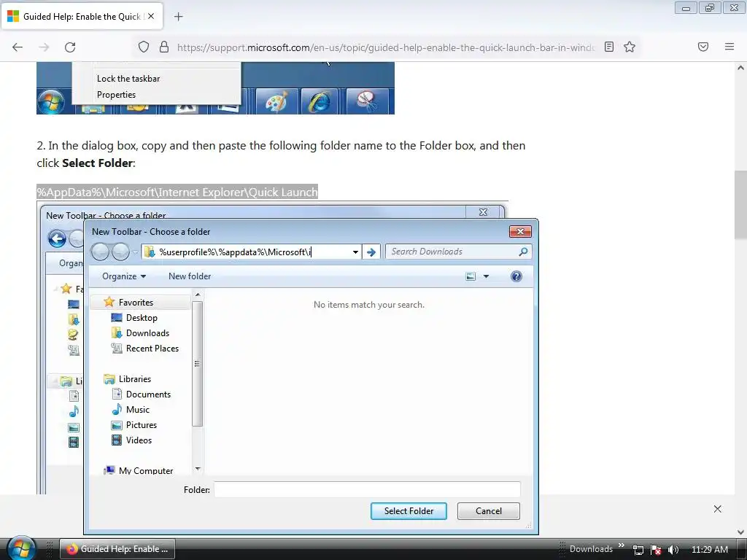The width and height of the screenshot is (747, 560).
Task: Reload the page with the refresh icon
Action: tap(70, 47)
